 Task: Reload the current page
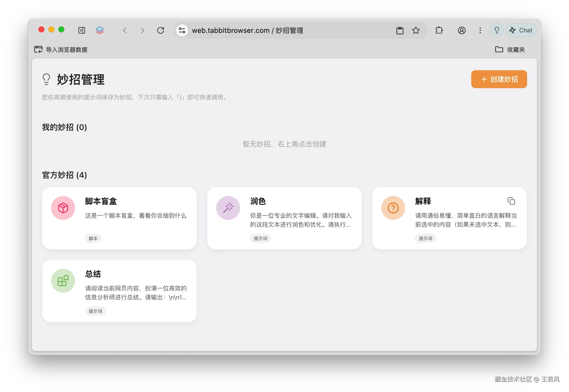(x=161, y=30)
